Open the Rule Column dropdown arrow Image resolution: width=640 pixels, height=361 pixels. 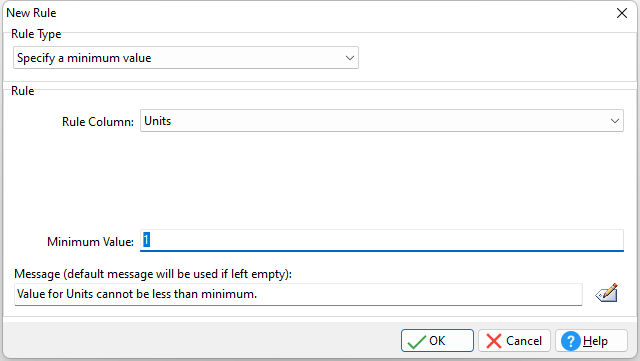(x=615, y=121)
